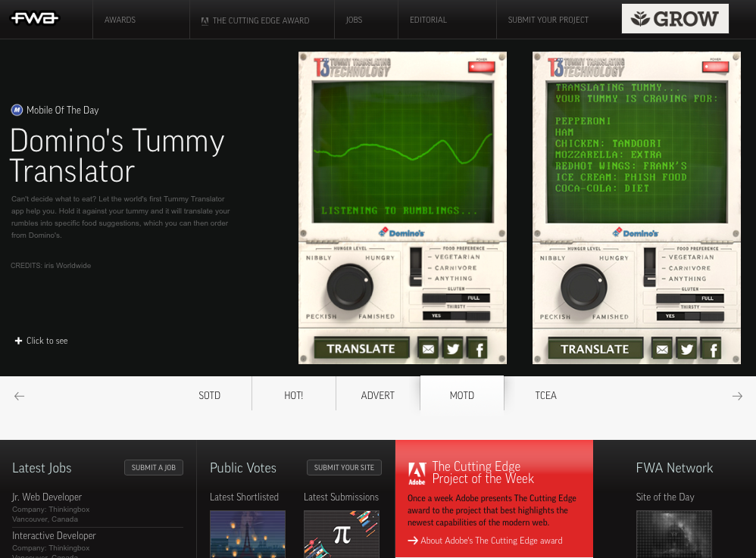Image resolution: width=756 pixels, height=558 pixels.
Task: Click the email icon on right device
Action: coord(662,349)
